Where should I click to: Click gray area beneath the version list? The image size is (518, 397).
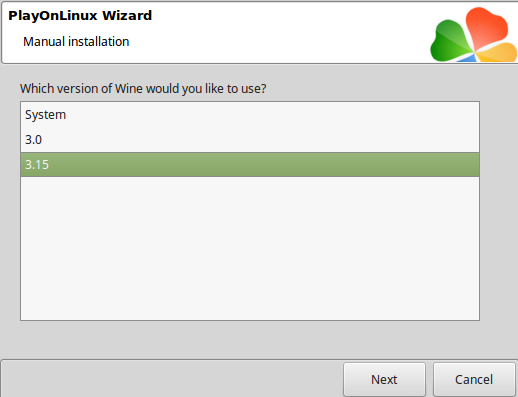[250, 340]
